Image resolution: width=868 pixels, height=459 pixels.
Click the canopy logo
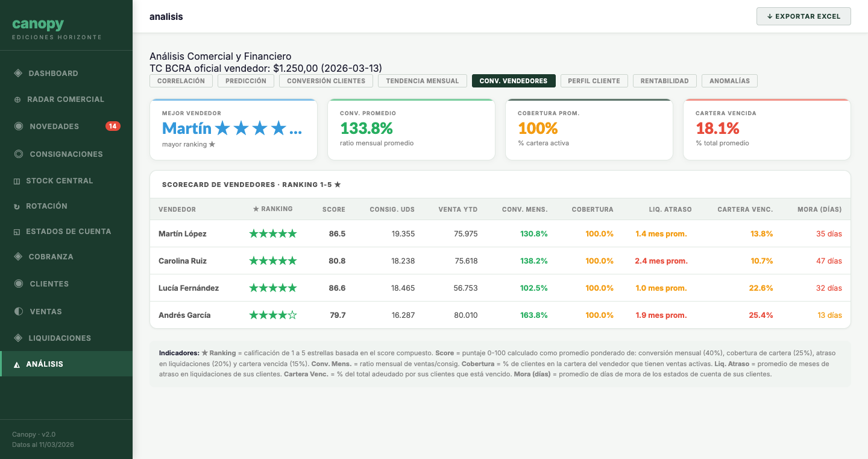[38, 25]
